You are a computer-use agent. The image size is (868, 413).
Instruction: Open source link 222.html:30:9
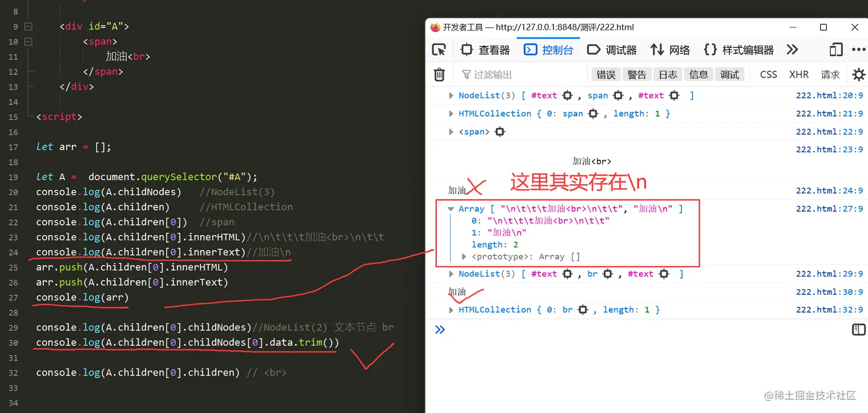(830, 292)
